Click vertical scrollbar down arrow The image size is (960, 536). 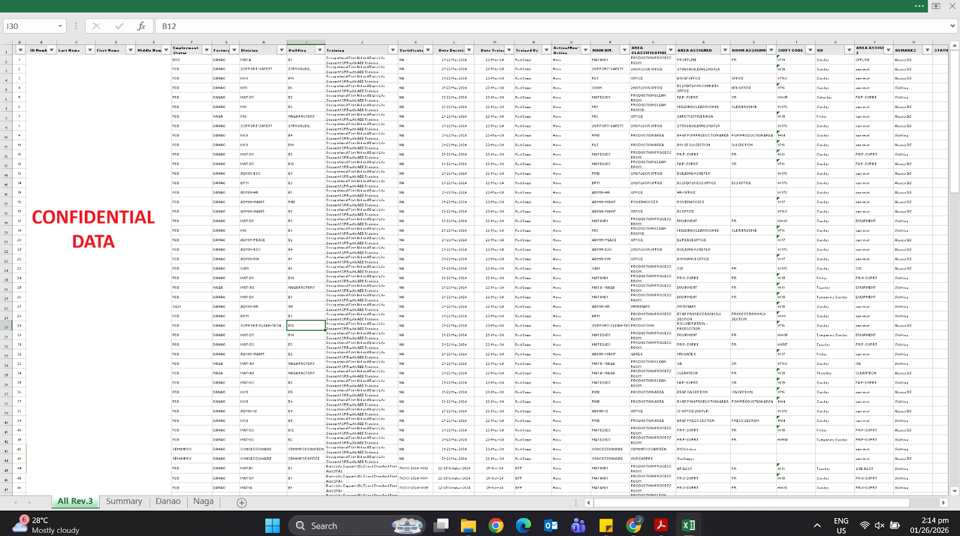tap(954, 490)
